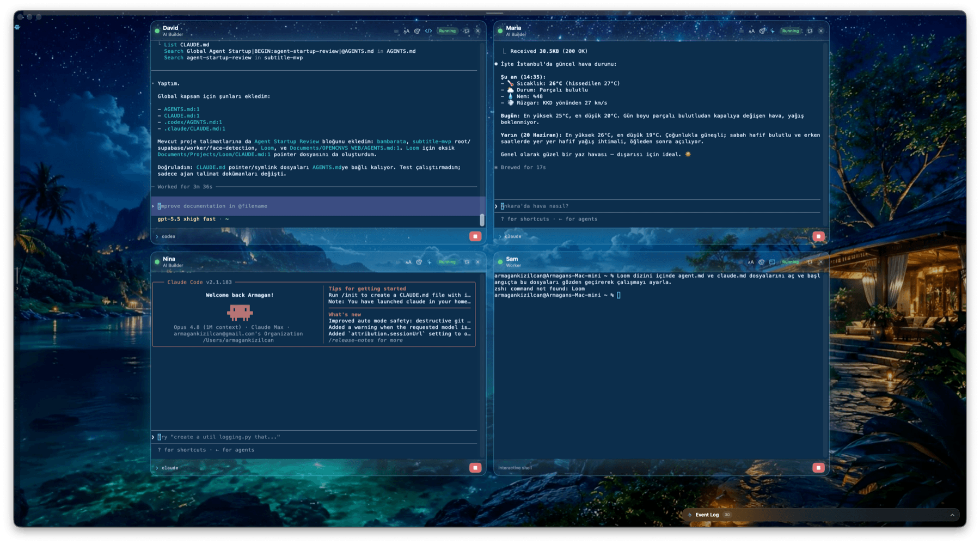Restart the Maria agent session
Screen dimensions: 980x544
click(810, 31)
